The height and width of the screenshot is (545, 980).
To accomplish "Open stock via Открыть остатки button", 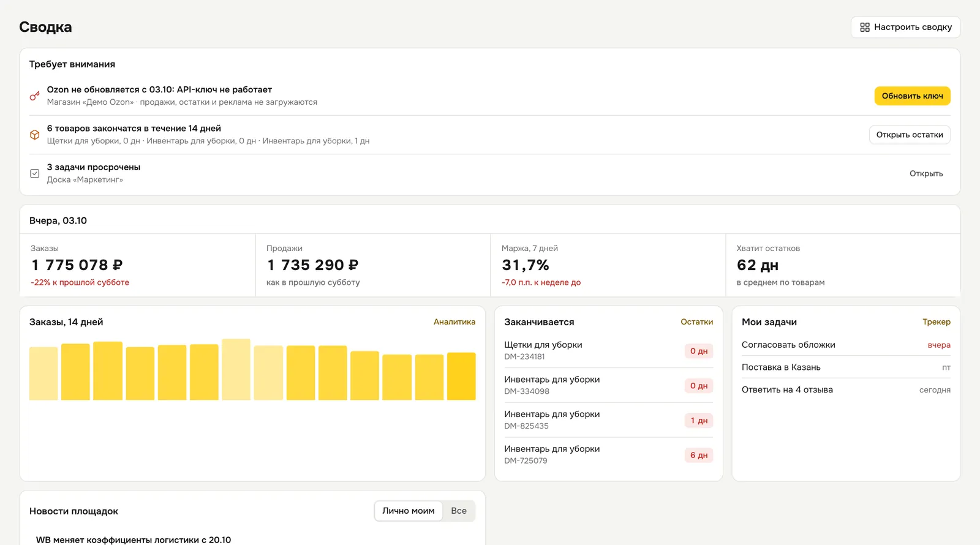I will [x=910, y=135].
